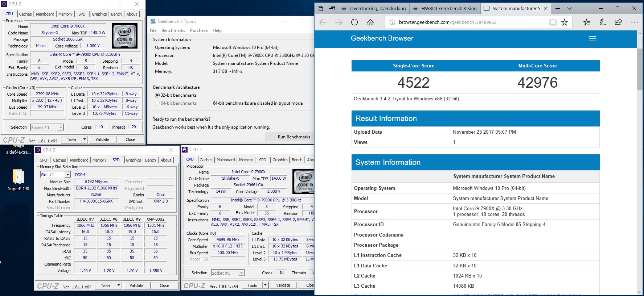The width and height of the screenshot is (644, 296).
Task: Click the XMP 2.0 SPD Ext. value
Action: click(160, 201)
